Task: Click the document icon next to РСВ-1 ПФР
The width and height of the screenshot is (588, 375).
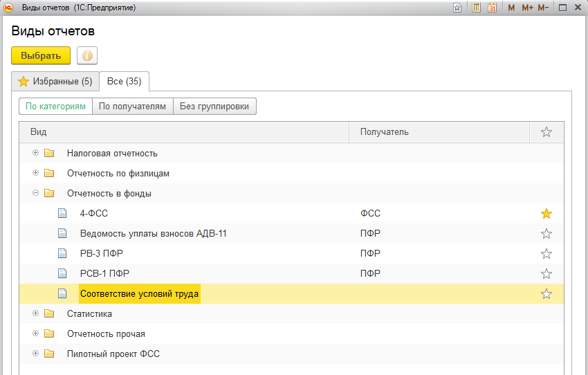Action: coord(62,273)
